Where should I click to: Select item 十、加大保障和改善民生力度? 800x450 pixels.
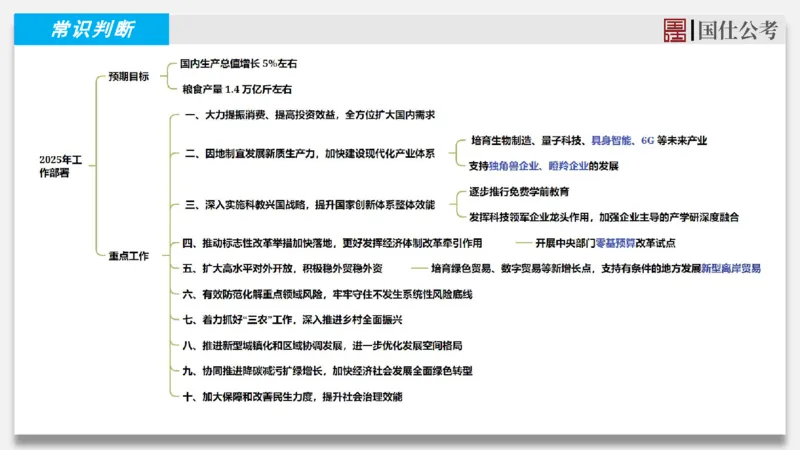292,396
